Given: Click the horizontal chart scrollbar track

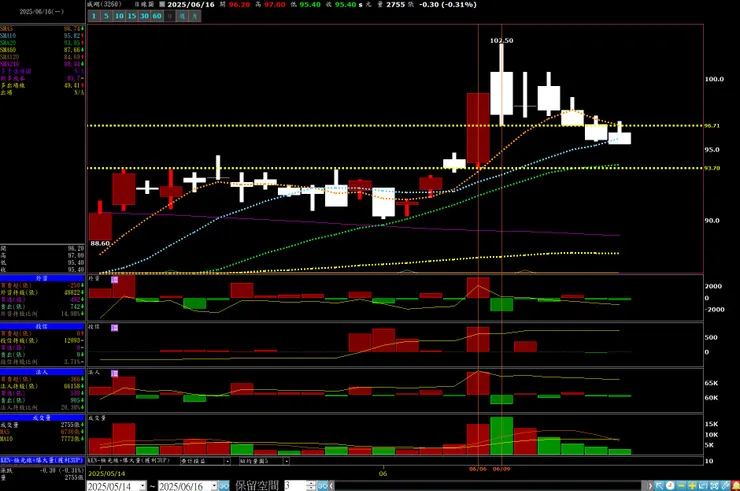Looking at the screenshot, I should (488, 485).
